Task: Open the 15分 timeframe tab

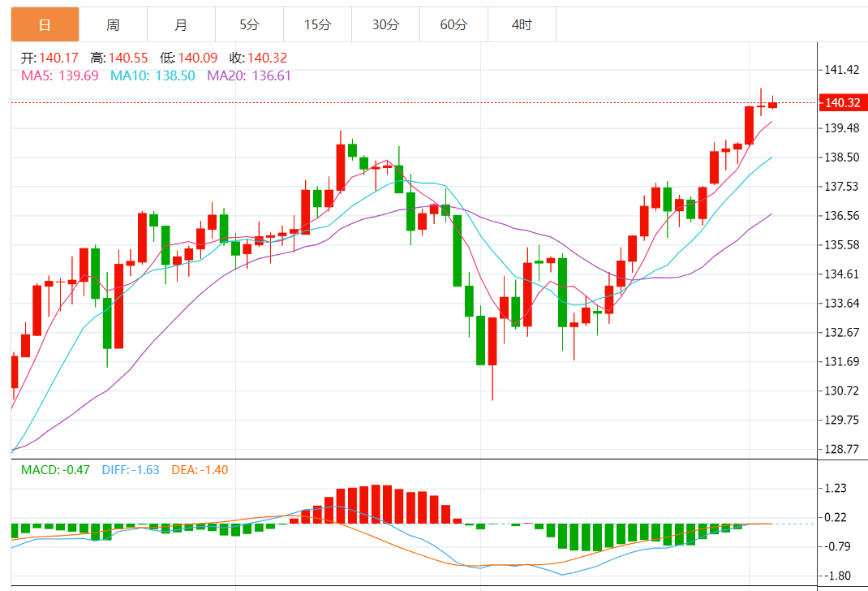Action: point(317,24)
